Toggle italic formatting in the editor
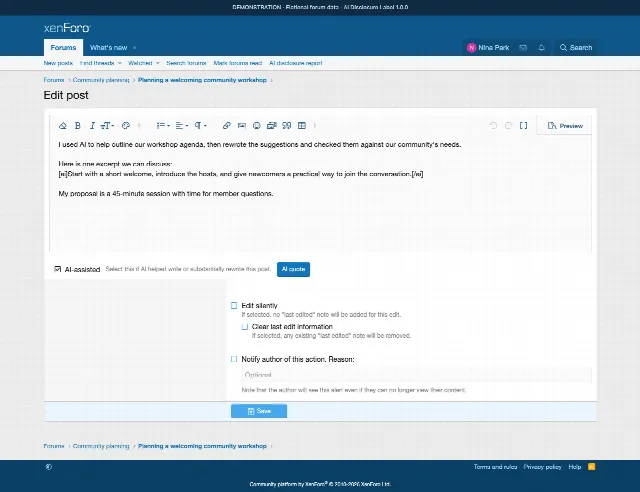Viewport: 640px width, 492px height. click(x=92, y=126)
